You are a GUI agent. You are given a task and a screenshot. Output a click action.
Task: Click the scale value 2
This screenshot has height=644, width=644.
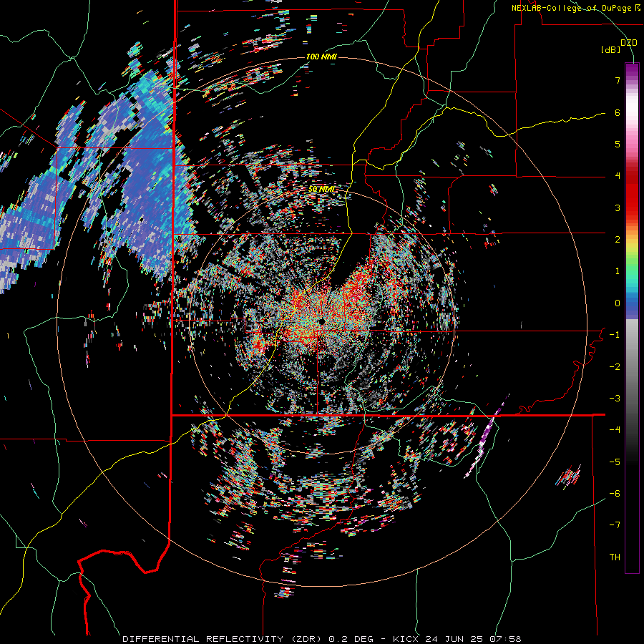(618, 240)
